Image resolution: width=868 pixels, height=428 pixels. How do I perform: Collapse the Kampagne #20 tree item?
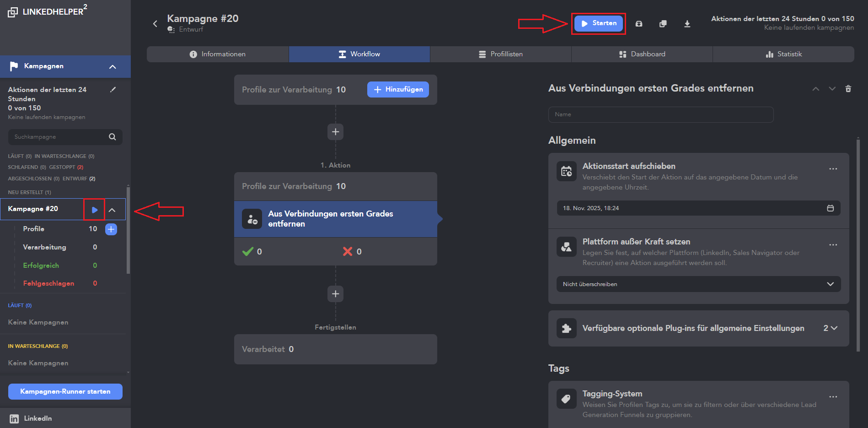pyautogui.click(x=112, y=210)
